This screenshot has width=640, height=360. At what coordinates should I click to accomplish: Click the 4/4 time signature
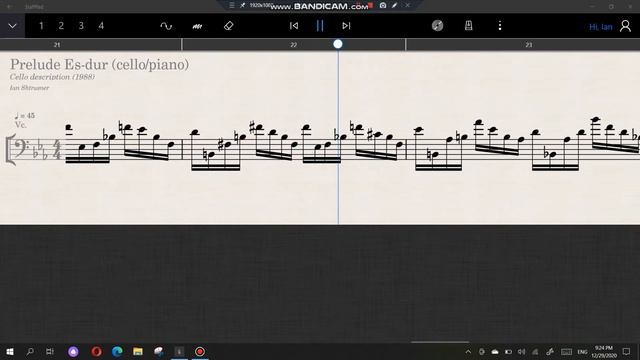coord(57,149)
